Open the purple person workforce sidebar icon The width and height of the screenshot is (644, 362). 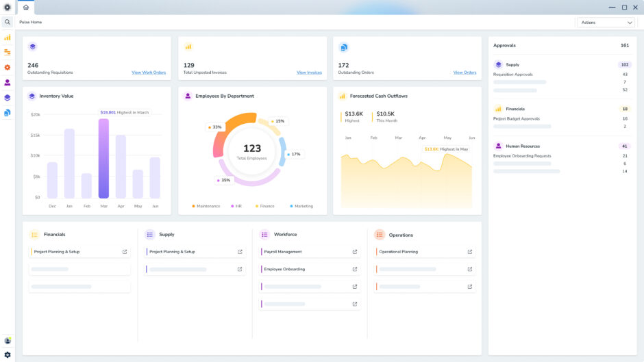pos(8,82)
